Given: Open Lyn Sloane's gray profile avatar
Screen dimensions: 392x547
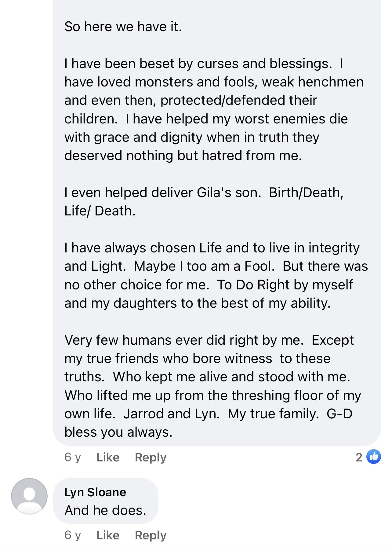Looking at the screenshot, I should click(x=29, y=496).
